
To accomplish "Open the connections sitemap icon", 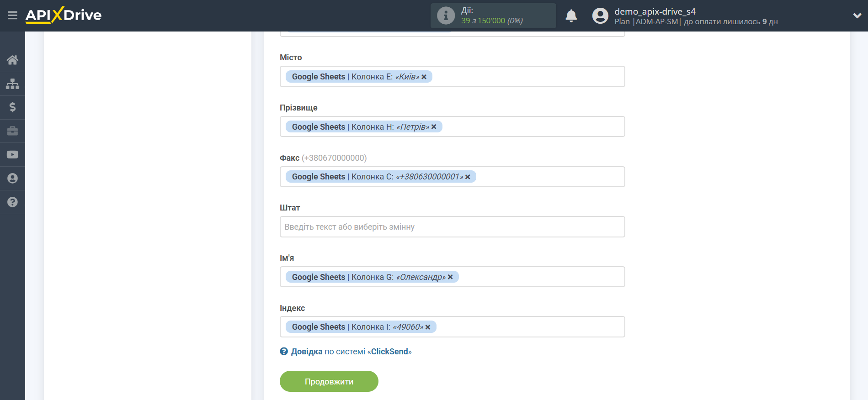I will pos(12,84).
